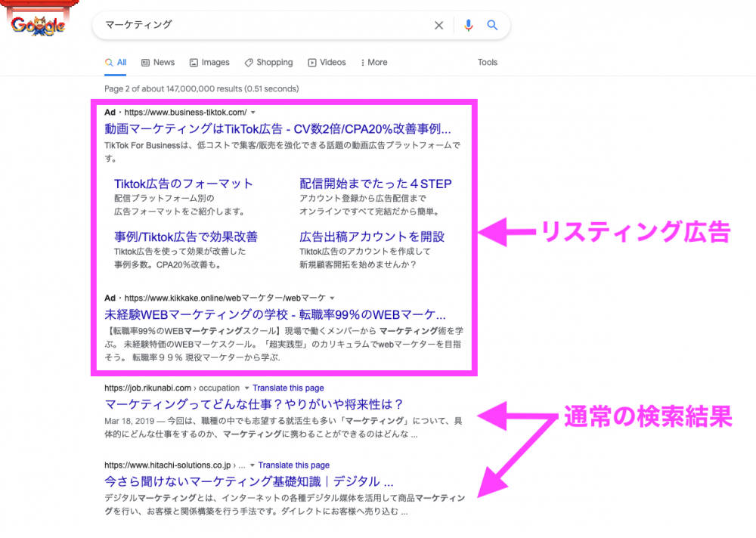Expand arrow next to kikkake.online ad URL
The image size is (756, 538).
pyautogui.click(x=332, y=298)
